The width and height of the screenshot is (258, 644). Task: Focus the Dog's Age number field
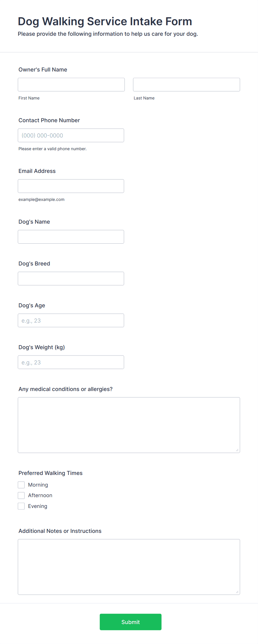pyautogui.click(x=71, y=320)
